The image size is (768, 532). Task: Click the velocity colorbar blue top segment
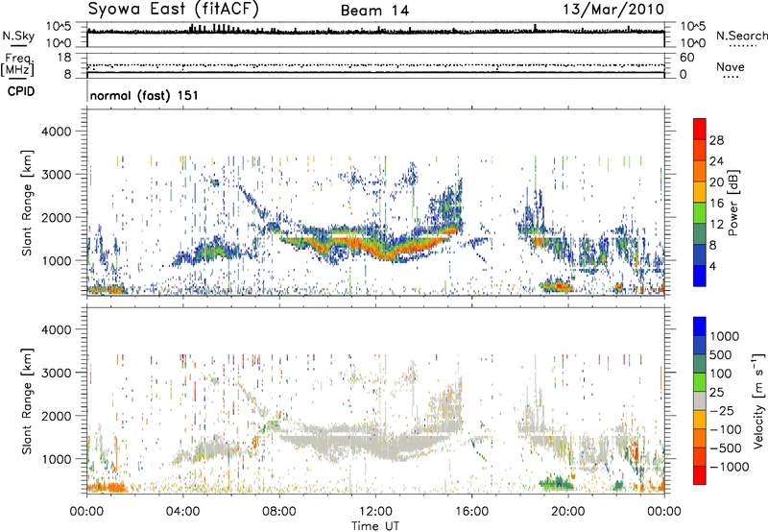700,326
